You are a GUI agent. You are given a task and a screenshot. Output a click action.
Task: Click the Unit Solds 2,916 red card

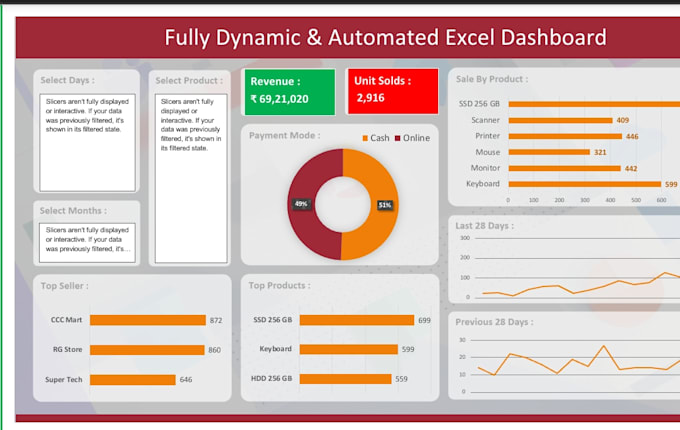(393, 91)
